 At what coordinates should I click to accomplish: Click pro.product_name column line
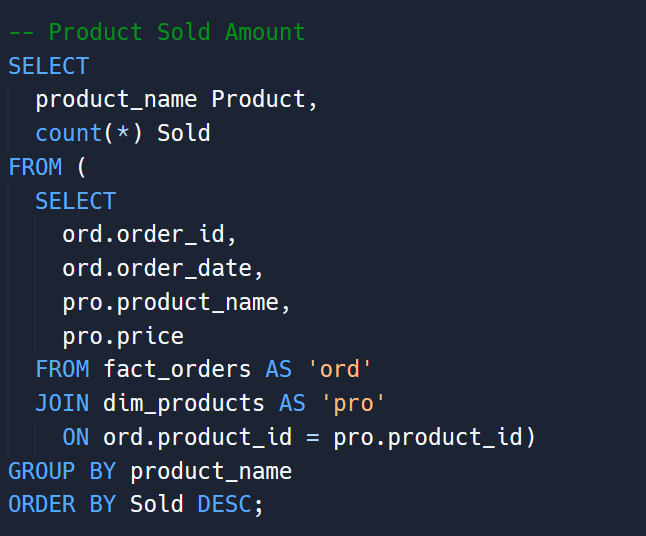click(176, 303)
